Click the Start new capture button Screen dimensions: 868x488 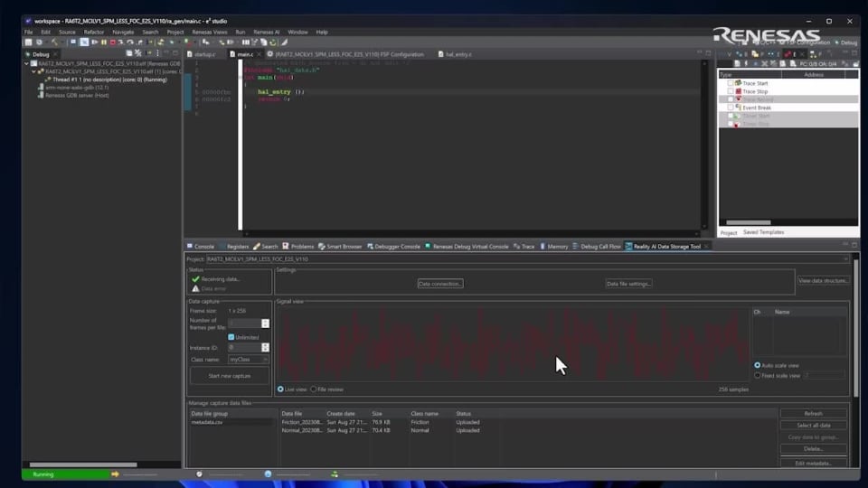(229, 376)
